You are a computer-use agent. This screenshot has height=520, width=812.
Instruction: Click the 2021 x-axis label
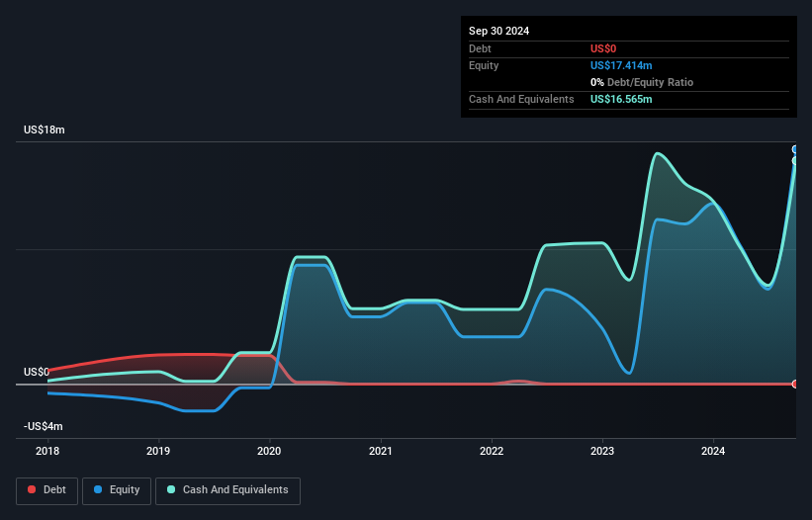pyautogui.click(x=380, y=451)
